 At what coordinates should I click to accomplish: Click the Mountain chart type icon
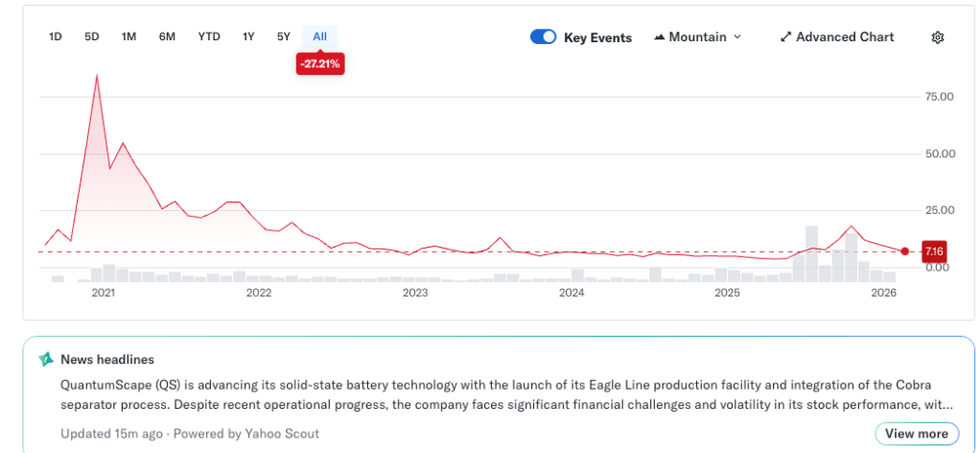[660, 37]
